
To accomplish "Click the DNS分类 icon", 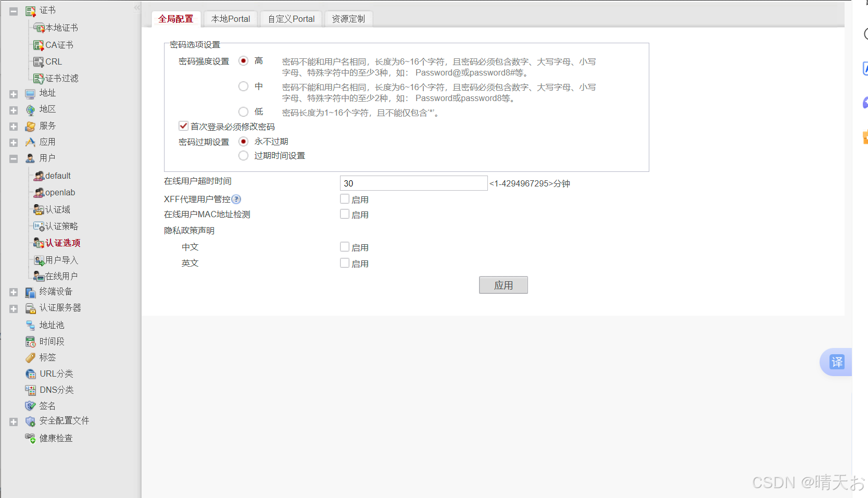I will 30,390.
